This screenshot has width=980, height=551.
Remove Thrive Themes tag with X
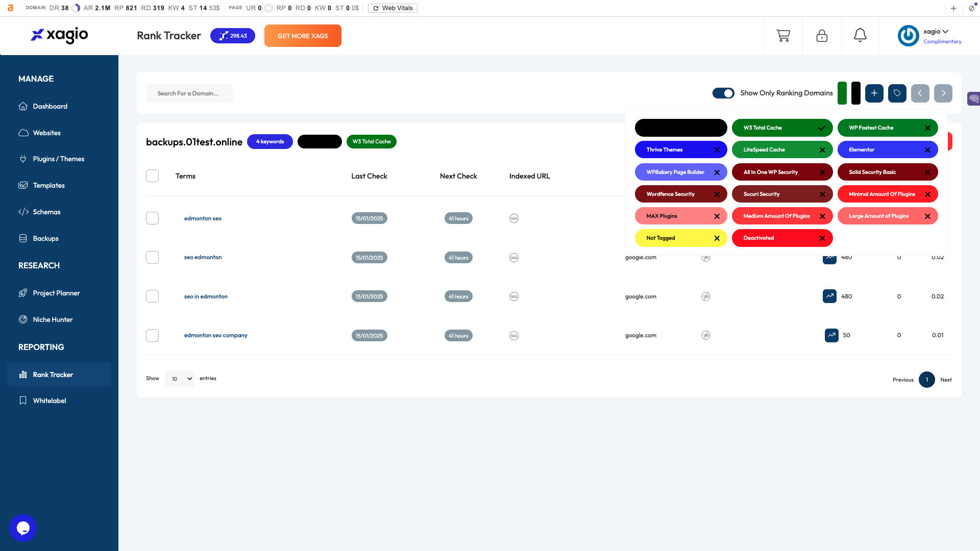717,150
